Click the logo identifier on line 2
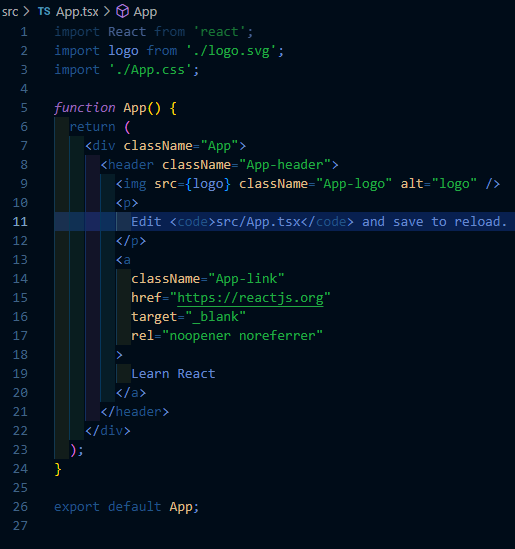This screenshot has height=549, width=515. coord(123,51)
